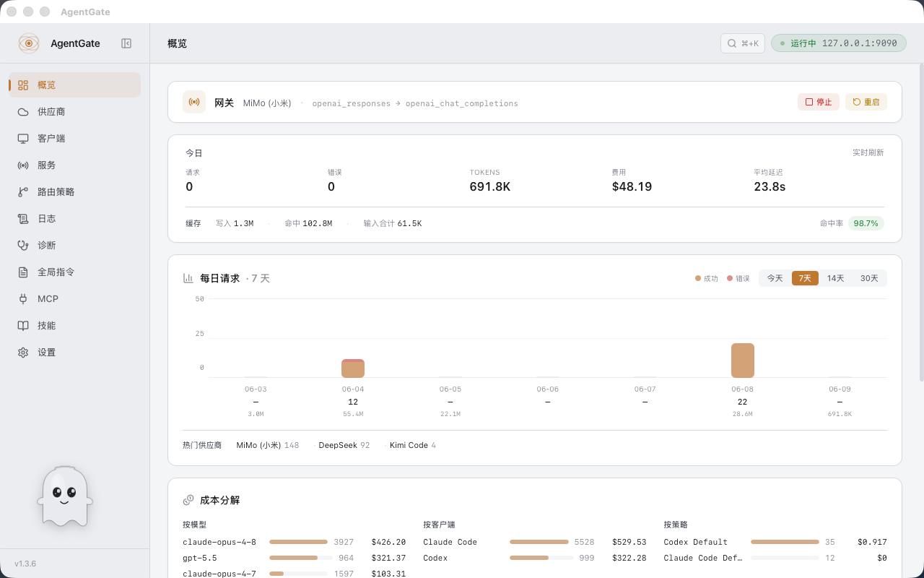
Task: Click the 成功 legend item
Action: coord(707,278)
